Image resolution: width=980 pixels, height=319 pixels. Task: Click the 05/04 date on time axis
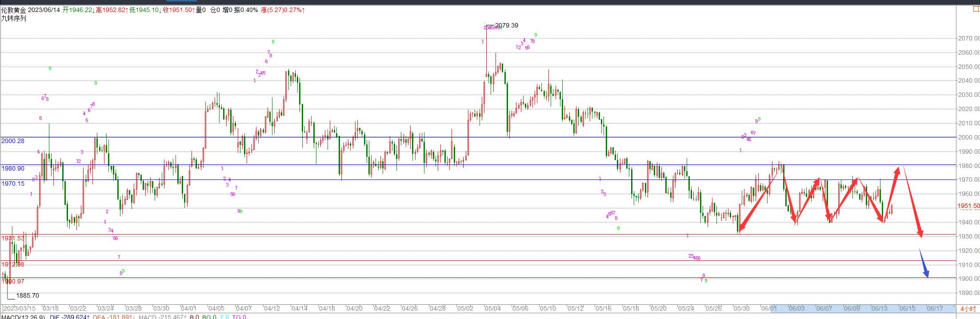[492, 308]
